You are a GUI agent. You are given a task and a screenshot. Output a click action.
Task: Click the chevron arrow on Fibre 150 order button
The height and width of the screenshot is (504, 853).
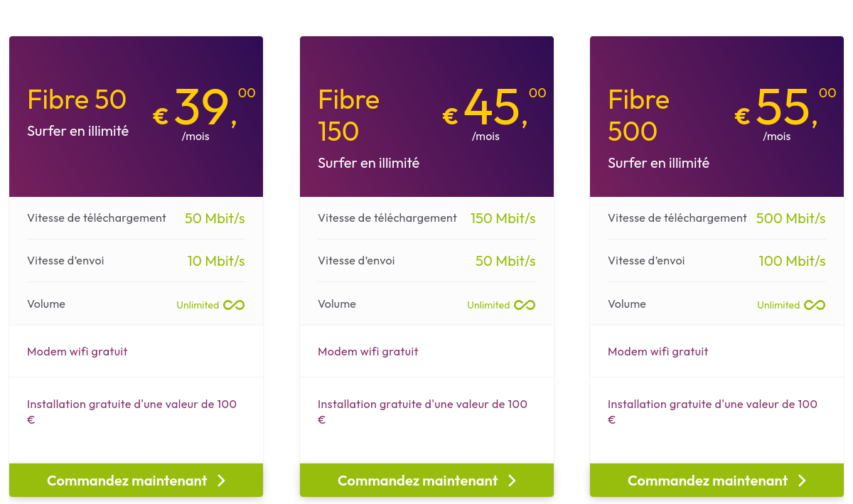tap(512, 481)
